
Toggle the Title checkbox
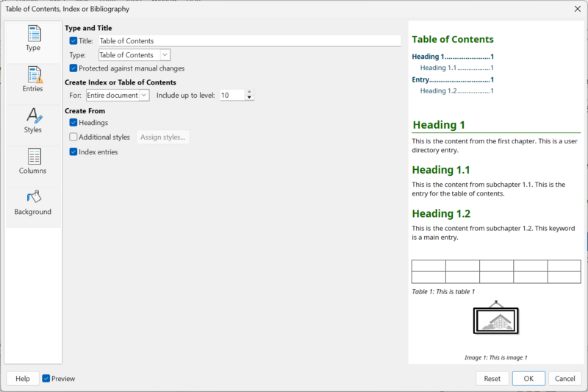pyautogui.click(x=73, y=41)
